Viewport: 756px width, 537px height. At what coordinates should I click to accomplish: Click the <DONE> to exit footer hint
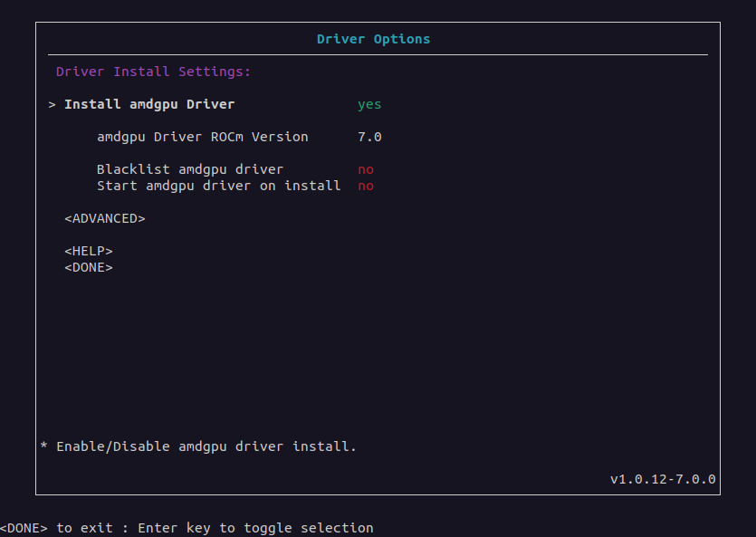pos(56,528)
